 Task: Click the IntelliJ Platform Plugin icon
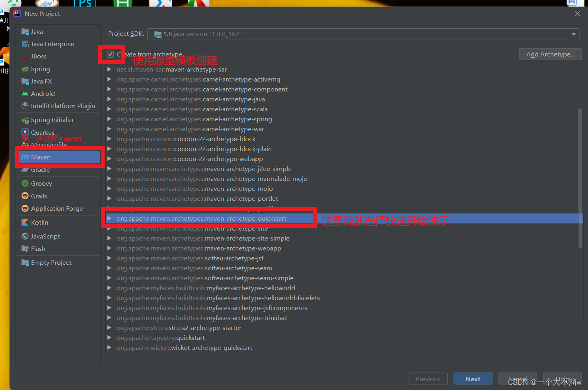pos(25,106)
